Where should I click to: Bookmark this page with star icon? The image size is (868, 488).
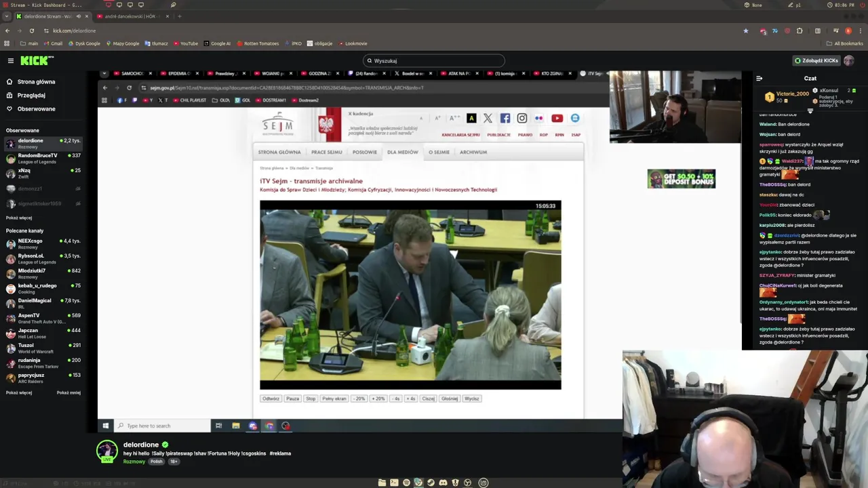745,30
